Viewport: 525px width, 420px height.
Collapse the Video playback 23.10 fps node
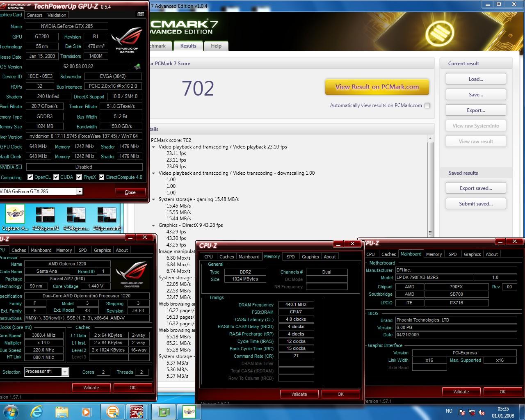pos(154,147)
